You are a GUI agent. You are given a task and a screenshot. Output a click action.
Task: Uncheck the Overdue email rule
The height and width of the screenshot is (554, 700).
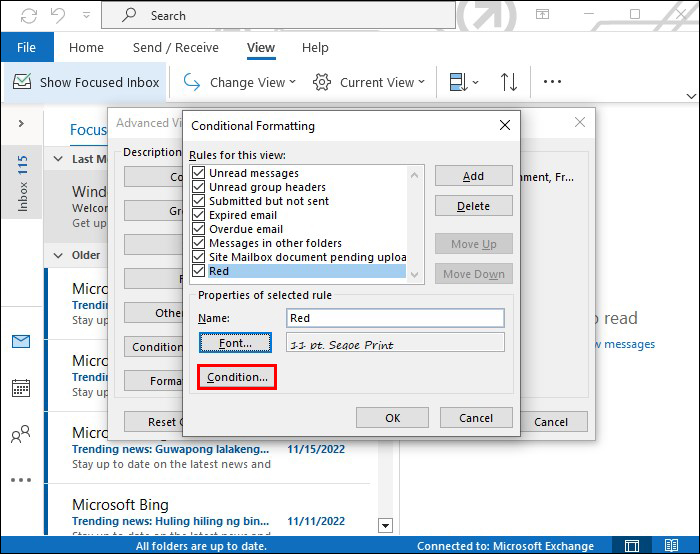[x=199, y=229]
